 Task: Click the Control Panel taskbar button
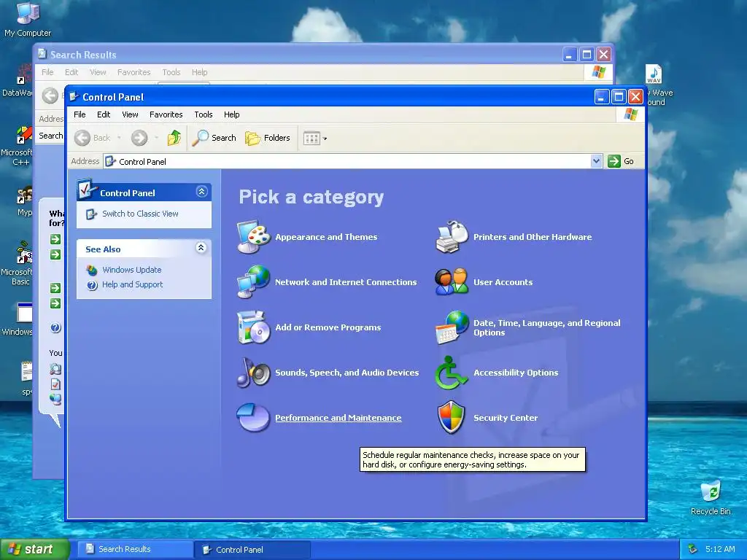click(252, 550)
